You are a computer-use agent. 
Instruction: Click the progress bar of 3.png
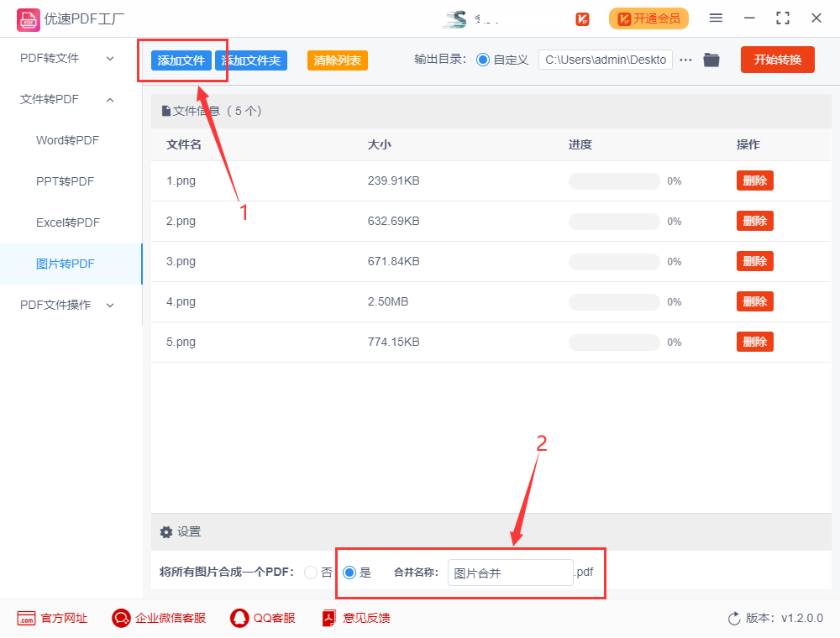614,262
